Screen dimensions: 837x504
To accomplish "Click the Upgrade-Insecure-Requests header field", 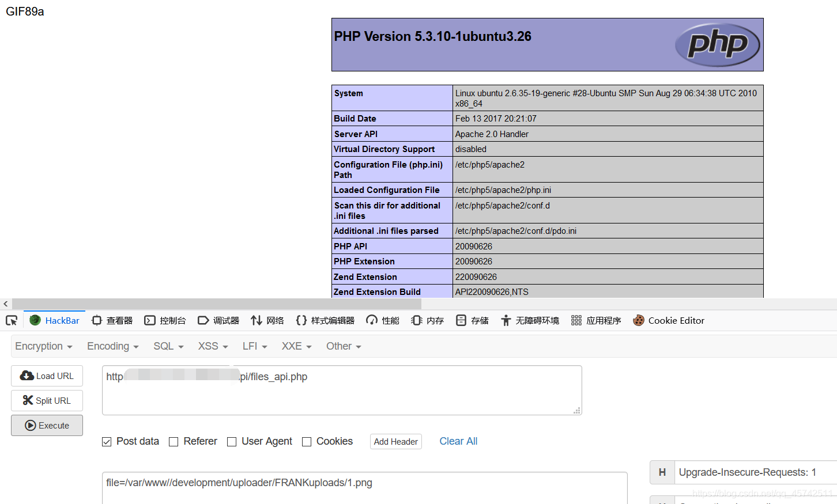I will point(756,472).
